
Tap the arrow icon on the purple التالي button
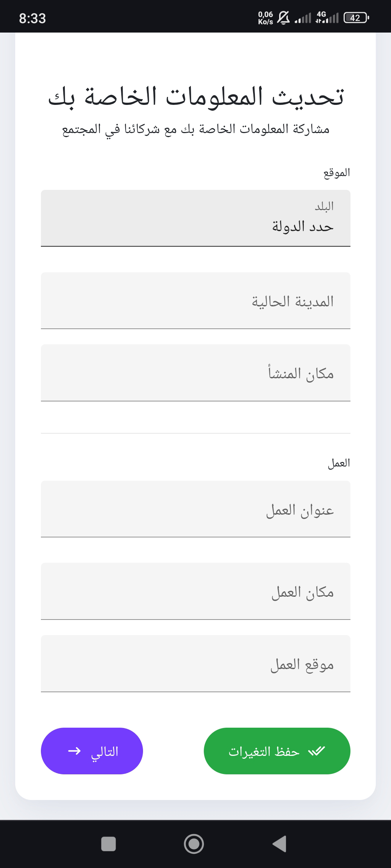74,751
